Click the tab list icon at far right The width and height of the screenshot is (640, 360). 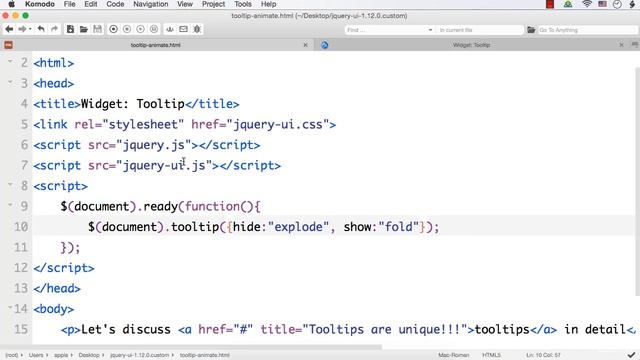[x=635, y=44]
